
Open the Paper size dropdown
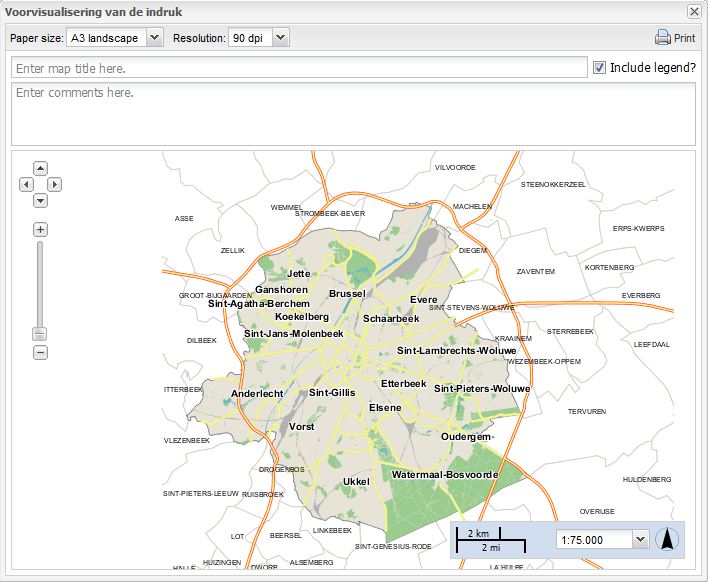coord(153,38)
